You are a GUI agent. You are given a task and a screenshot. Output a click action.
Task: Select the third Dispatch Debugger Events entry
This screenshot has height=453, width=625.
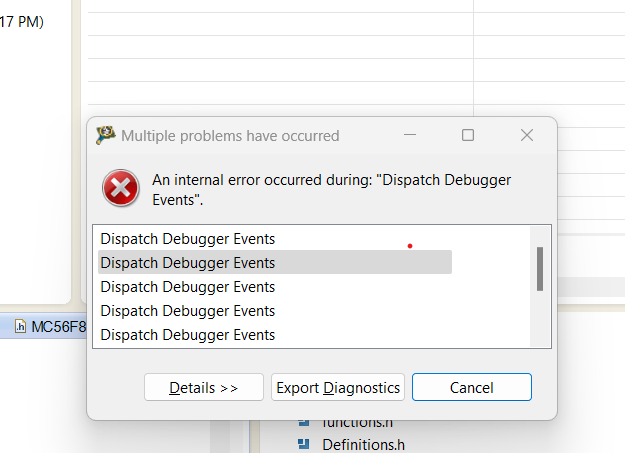(x=188, y=287)
